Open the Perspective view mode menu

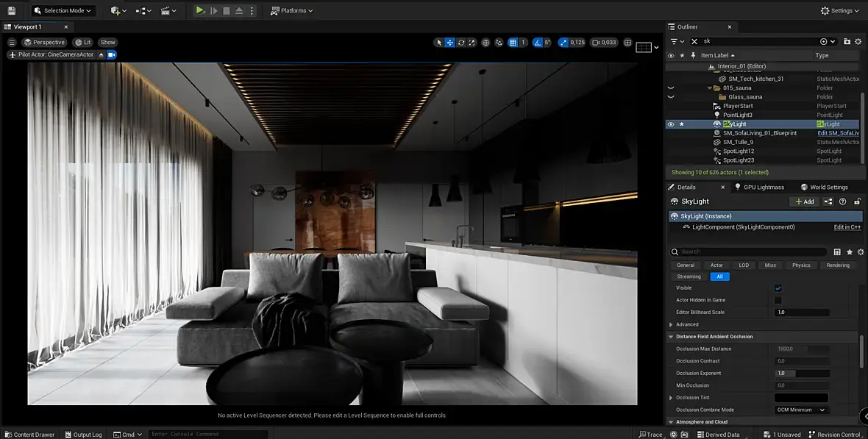(44, 42)
